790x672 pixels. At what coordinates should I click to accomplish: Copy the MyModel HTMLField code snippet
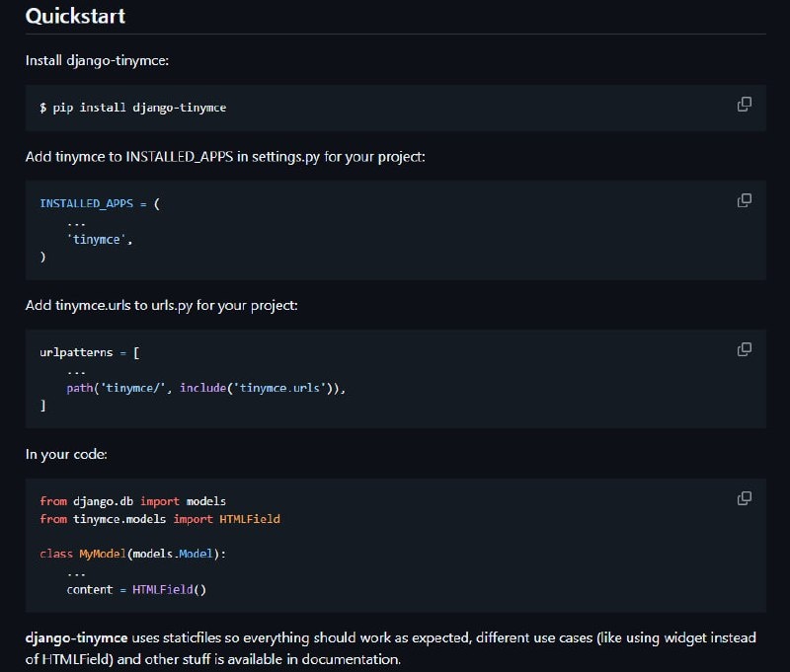(x=745, y=498)
